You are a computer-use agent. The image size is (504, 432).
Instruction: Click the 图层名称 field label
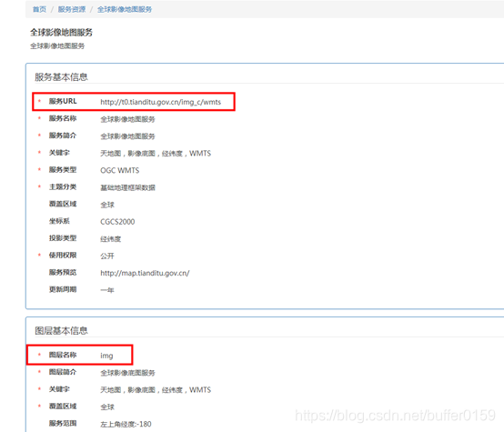[63, 355]
